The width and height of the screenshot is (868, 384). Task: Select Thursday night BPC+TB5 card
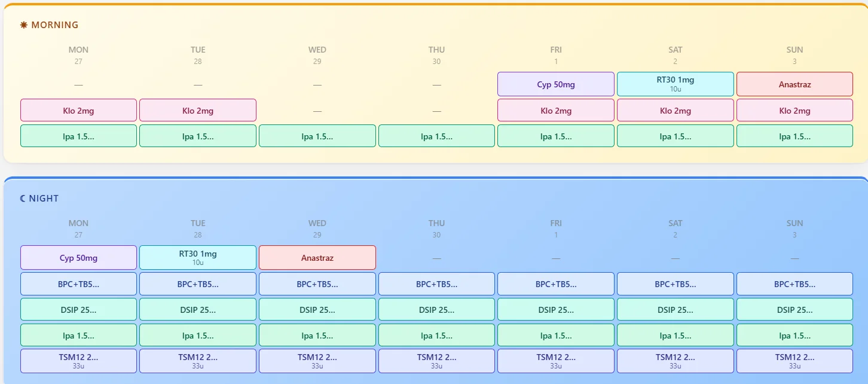point(436,284)
